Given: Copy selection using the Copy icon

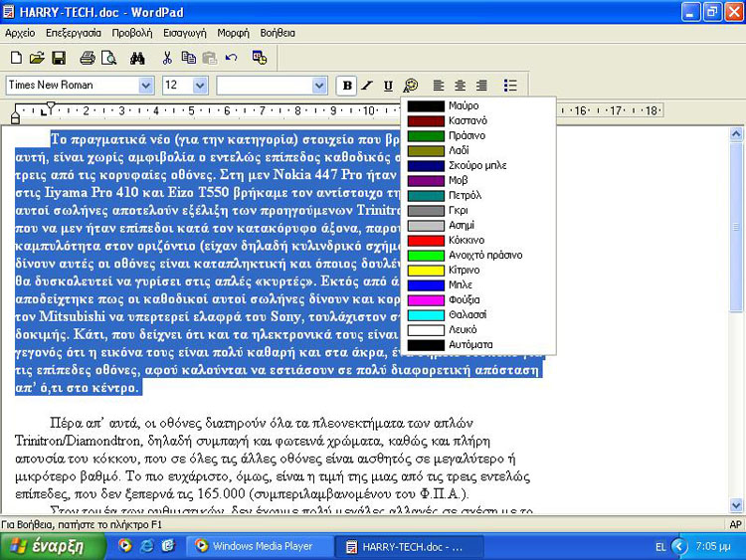Looking at the screenshot, I should [189, 58].
